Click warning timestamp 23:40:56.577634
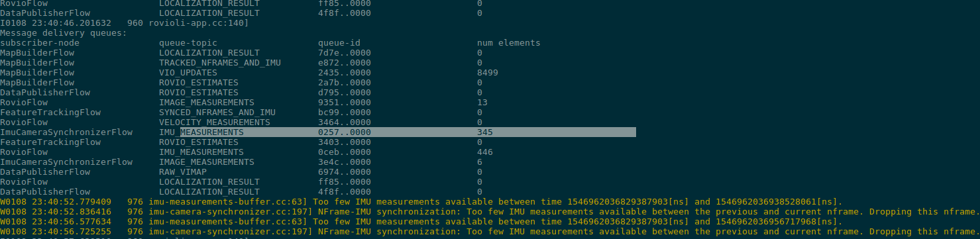The height and width of the screenshot is (239, 980). (x=72, y=222)
